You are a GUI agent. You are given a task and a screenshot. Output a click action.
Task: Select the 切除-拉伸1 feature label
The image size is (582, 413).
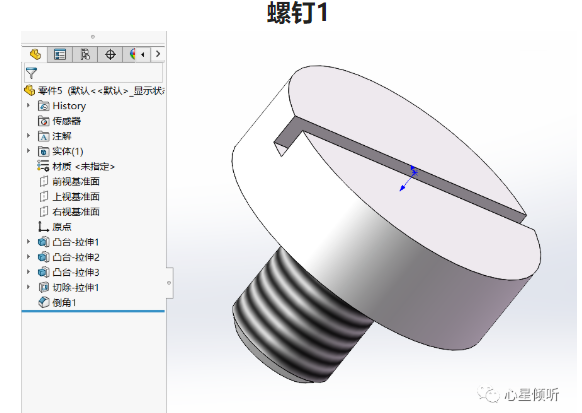pos(76,288)
